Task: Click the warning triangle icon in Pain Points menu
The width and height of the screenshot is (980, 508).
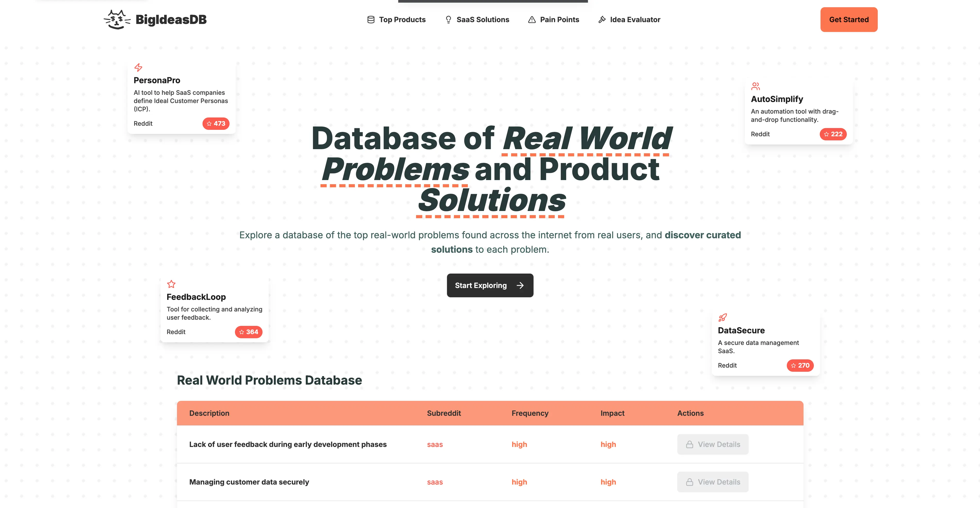Action: point(531,19)
